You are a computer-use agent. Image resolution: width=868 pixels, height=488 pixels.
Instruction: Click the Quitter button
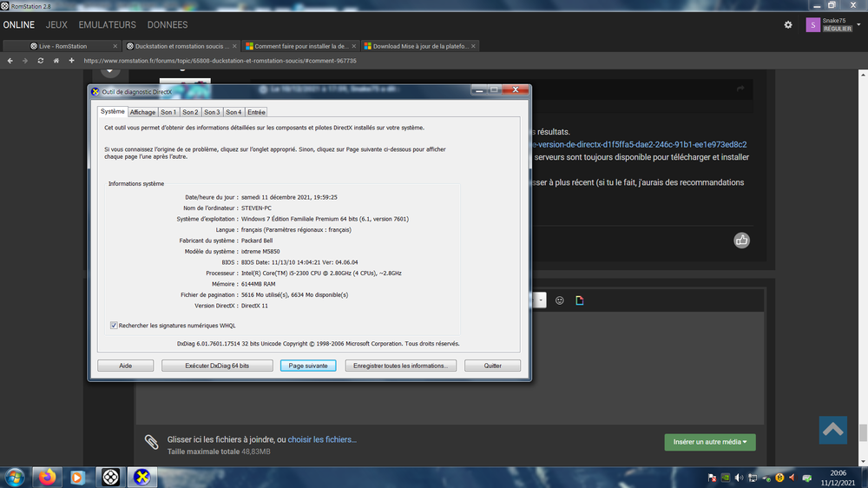[x=493, y=366]
